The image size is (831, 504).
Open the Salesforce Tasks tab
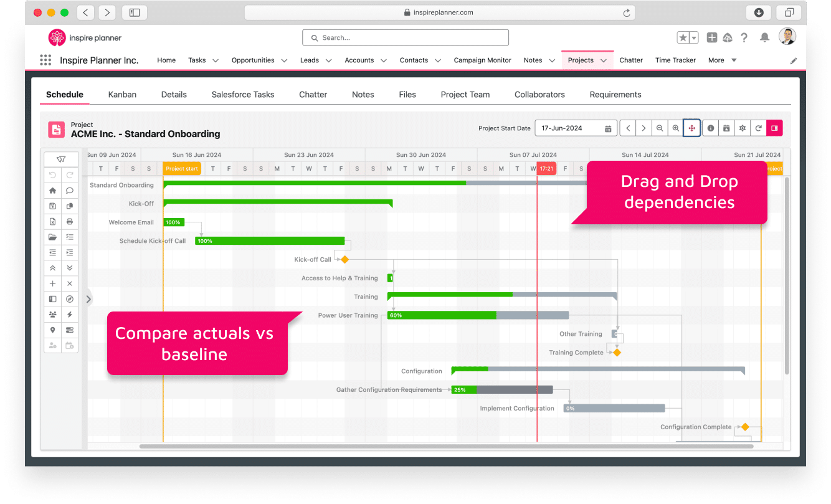[243, 95]
